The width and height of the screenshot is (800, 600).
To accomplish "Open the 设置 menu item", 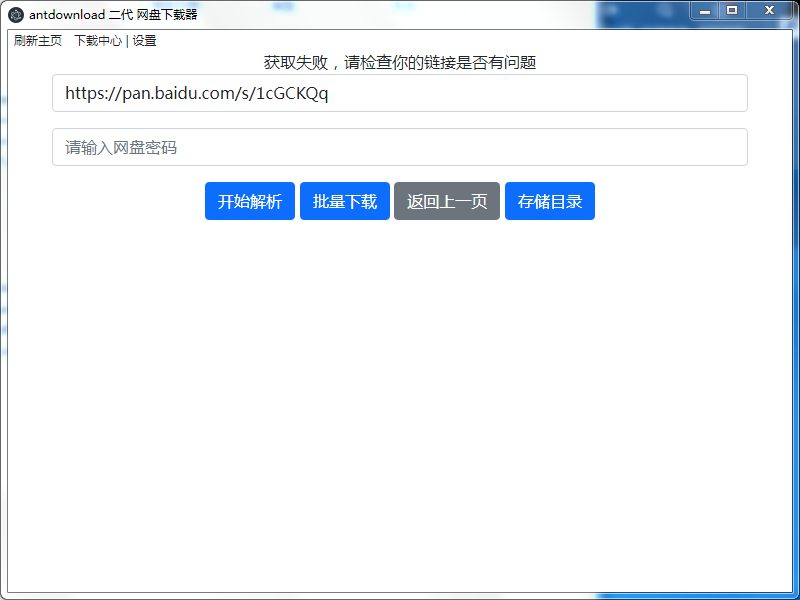I will coord(144,41).
